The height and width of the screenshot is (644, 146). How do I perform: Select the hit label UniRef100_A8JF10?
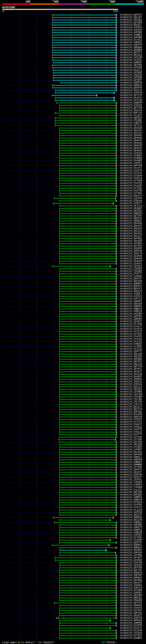pyautogui.click(x=131, y=98)
